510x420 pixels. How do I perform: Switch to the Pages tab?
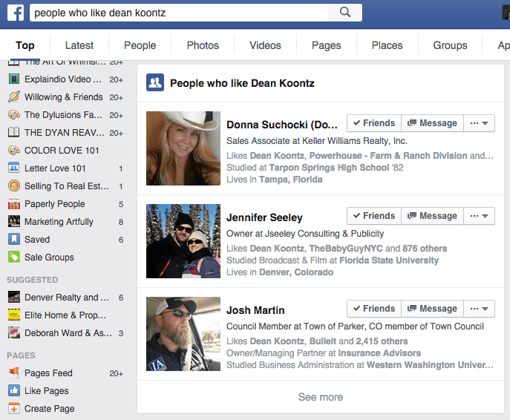(x=326, y=45)
